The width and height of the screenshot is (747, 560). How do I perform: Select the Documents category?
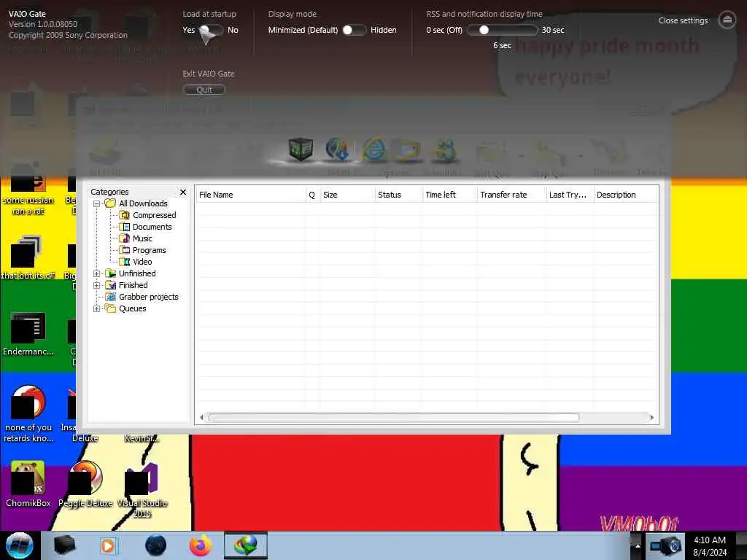click(152, 227)
